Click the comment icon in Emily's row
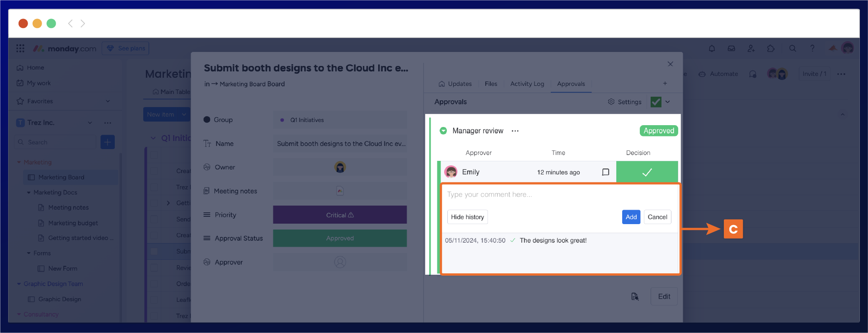 605,172
